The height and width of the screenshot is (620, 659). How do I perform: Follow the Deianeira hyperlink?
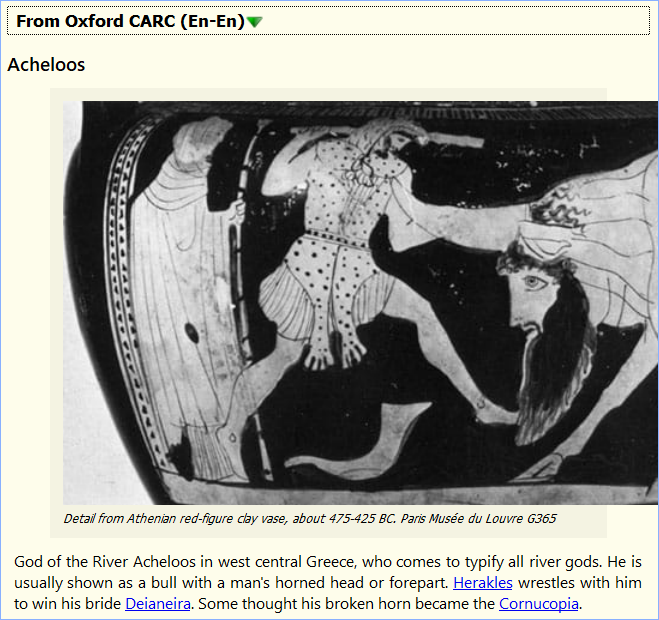[x=158, y=604]
